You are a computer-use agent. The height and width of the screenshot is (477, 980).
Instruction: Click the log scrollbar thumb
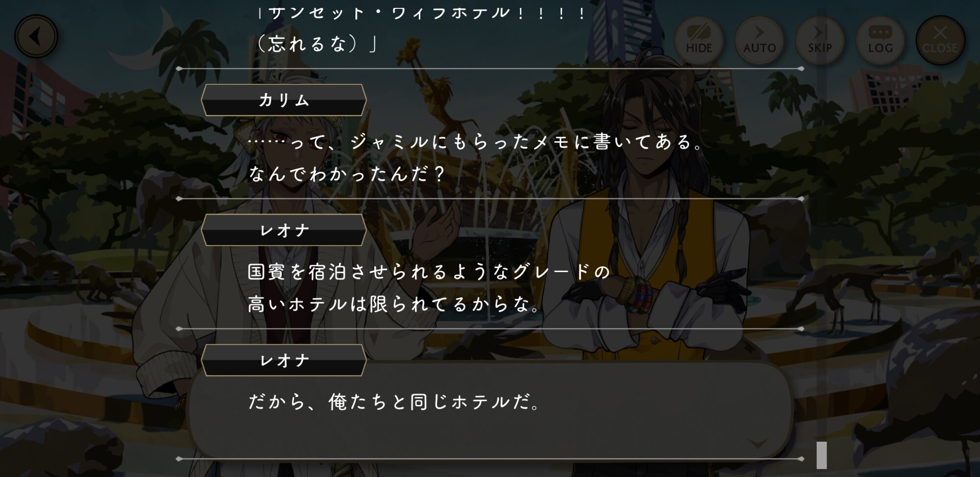click(822, 455)
